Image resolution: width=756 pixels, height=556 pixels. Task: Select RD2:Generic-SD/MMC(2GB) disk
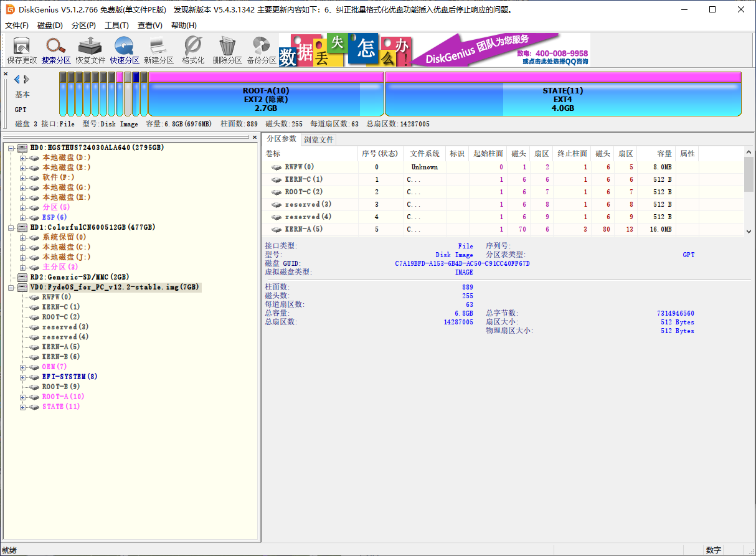[80, 277]
